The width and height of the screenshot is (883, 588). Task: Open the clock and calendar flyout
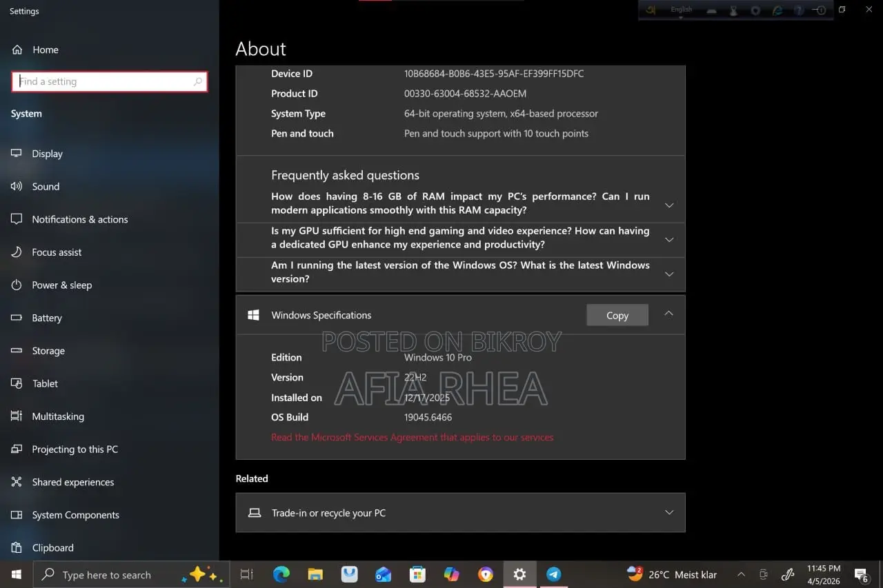pos(824,574)
